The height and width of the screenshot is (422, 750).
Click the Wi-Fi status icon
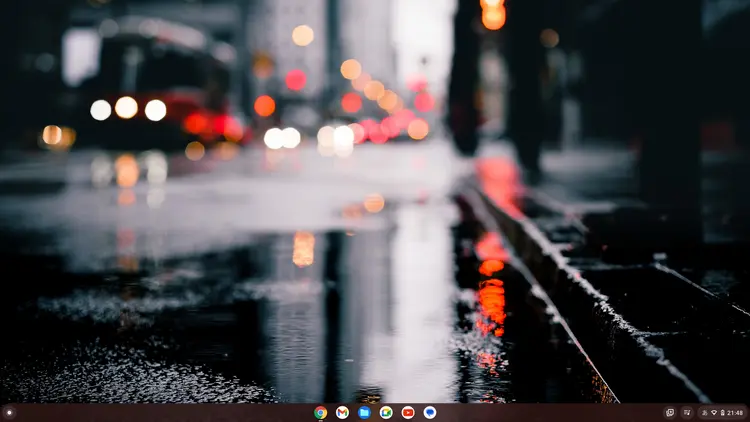[713, 412]
